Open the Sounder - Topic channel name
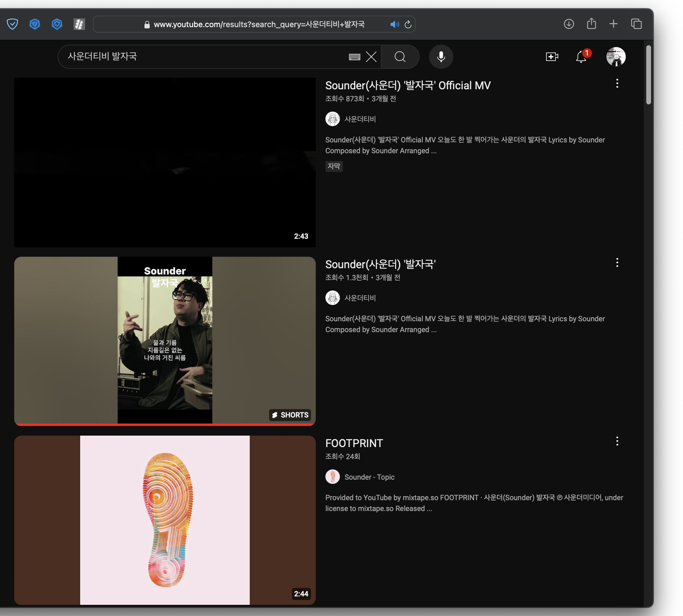The image size is (683, 616). coord(369,477)
